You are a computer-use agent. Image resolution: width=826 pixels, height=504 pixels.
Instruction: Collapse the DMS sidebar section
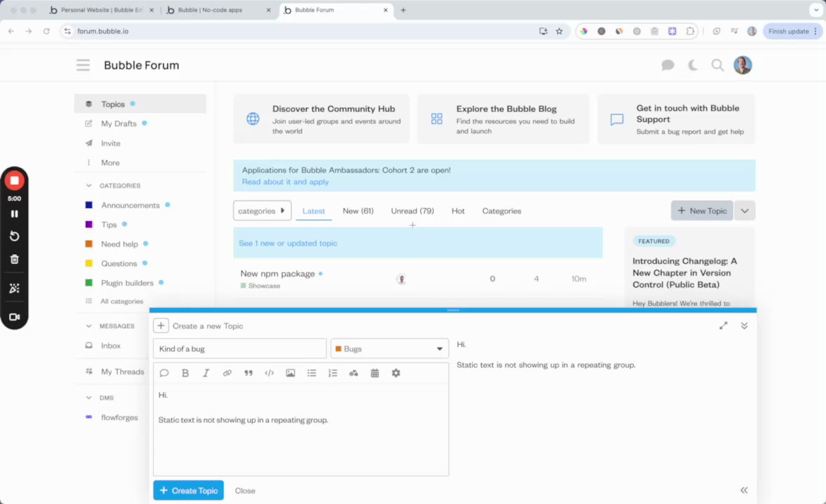88,398
